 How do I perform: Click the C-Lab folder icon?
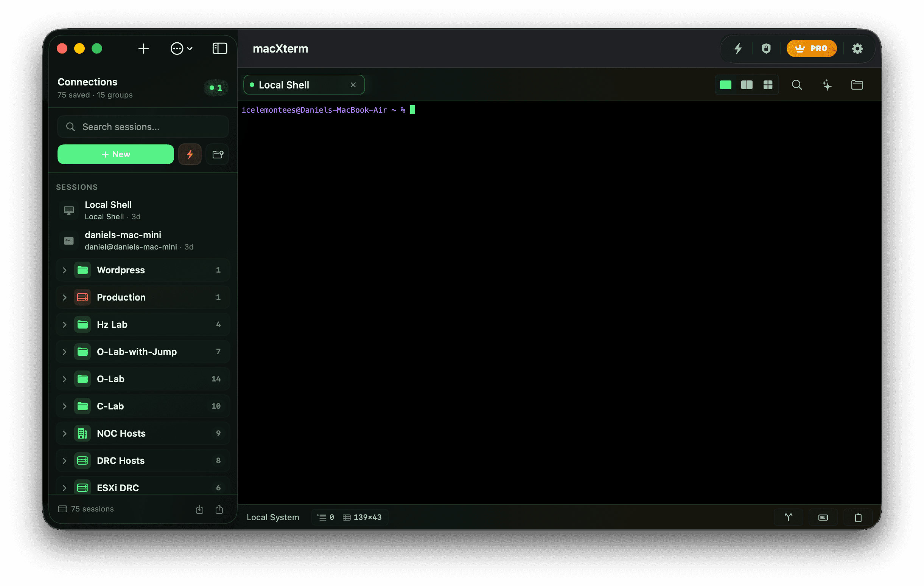click(82, 406)
